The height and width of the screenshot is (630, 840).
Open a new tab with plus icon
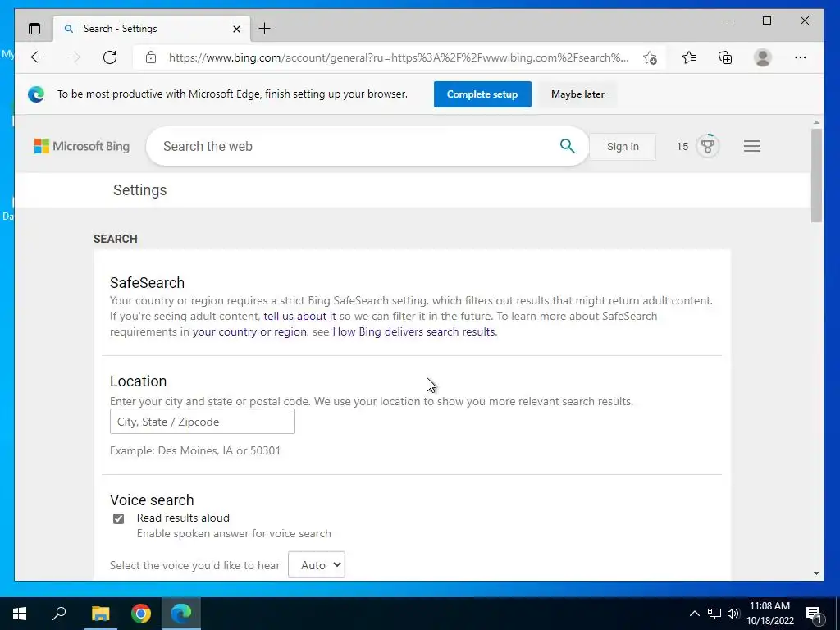[264, 29]
